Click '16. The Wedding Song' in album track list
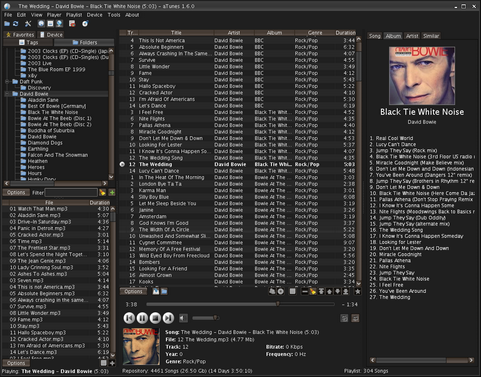This screenshot has width=481, height=377. 396,230
